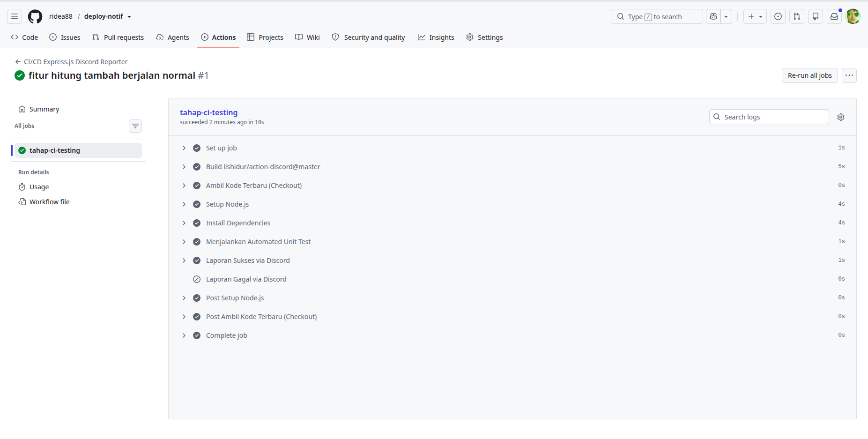Focus the Search logs field
The width and height of the screenshot is (868, 439).
[x=769, y=117]
